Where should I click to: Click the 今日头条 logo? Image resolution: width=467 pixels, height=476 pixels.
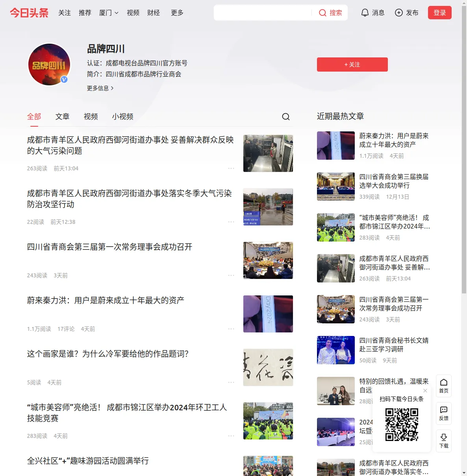coord(29,13)
